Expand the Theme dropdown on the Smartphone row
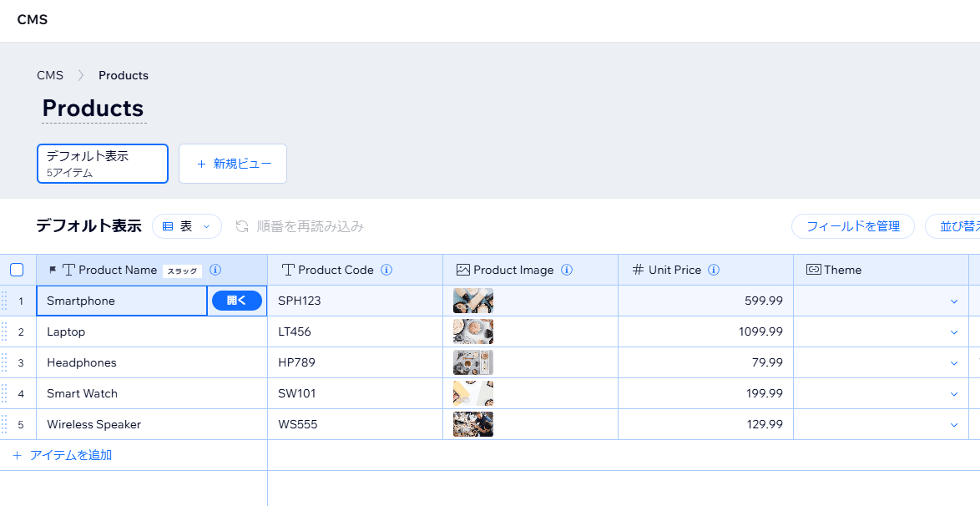 point(954,301)
